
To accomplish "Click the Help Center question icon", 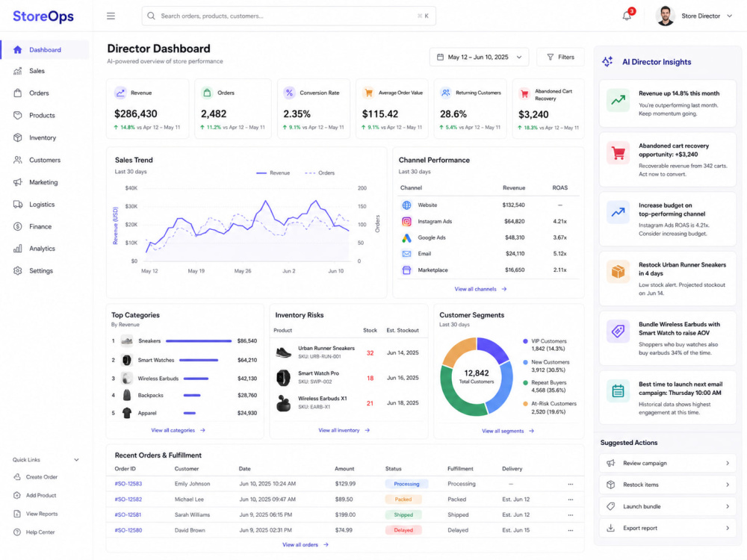I will tap(17, 532).
